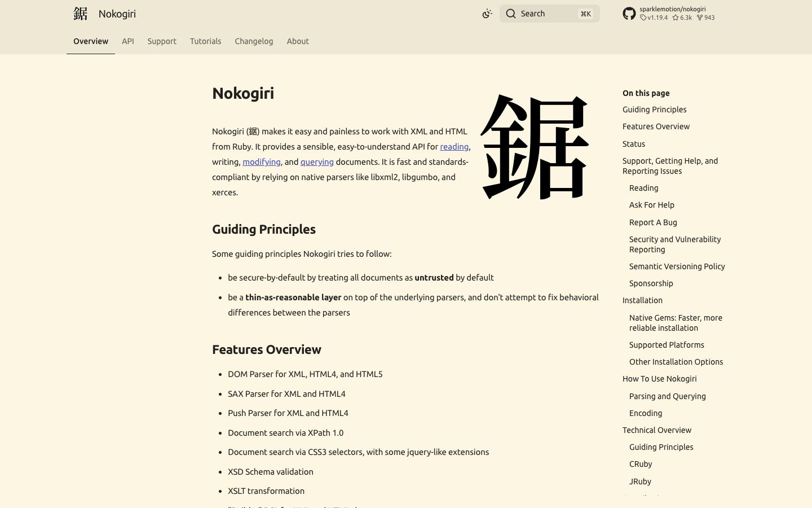Go to the Changelog tab

(254, 41)
